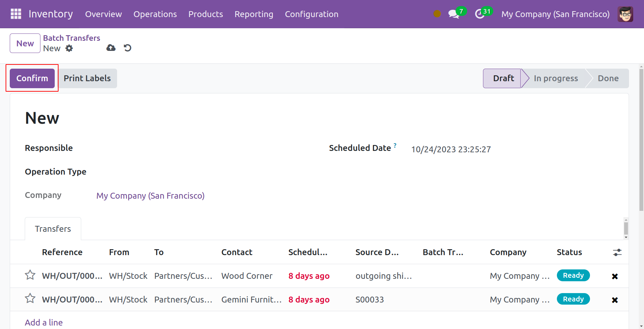
Task: Remove the Wood Corner transfer row
Action: 615,276
